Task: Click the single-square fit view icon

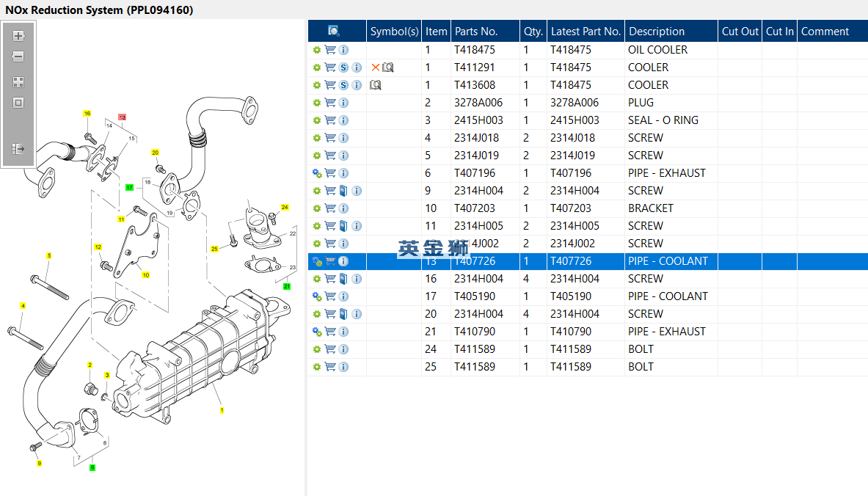Action: click(18, 103)
